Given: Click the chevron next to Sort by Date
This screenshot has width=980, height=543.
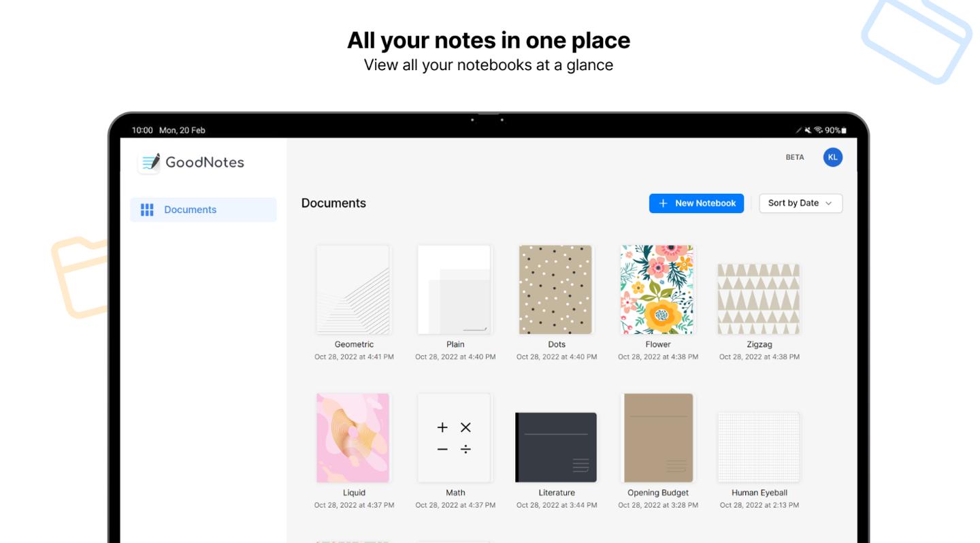Looking at the screenshot, I should point(829,203).
